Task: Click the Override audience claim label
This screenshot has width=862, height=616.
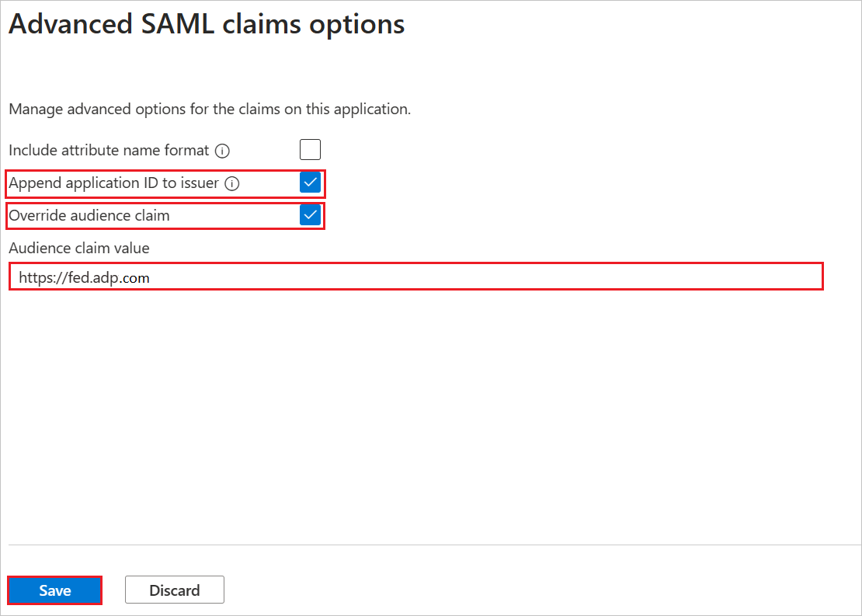Action: pos(89,216)
